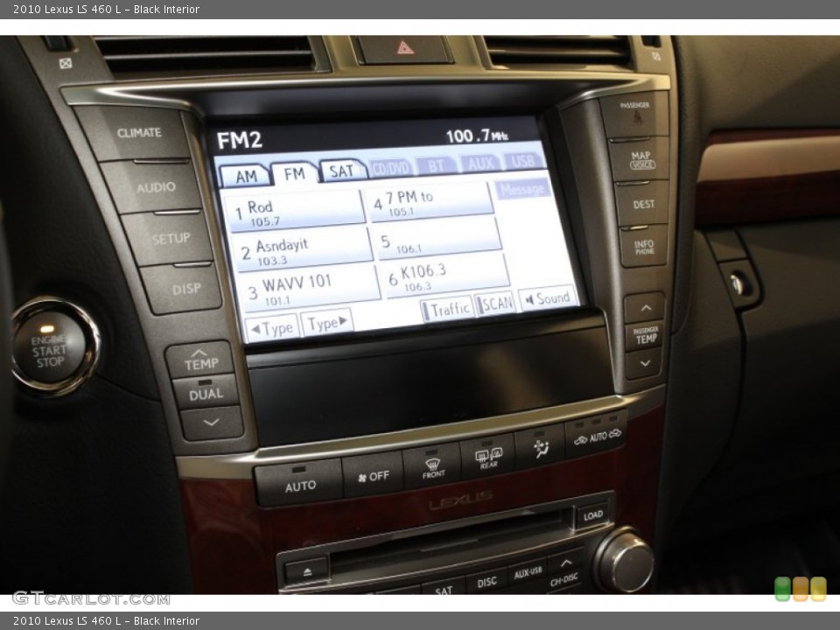Raise passenger temperature with up arrow

645,308
